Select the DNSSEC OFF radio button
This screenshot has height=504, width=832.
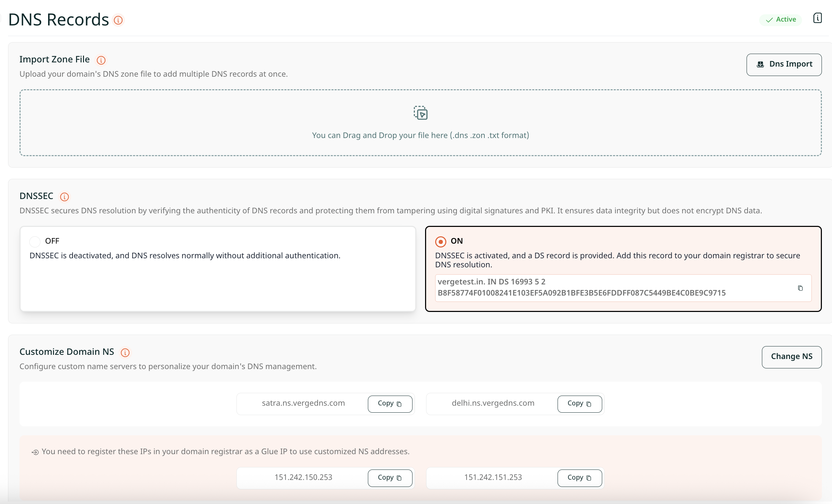click(x=35, y=241)
